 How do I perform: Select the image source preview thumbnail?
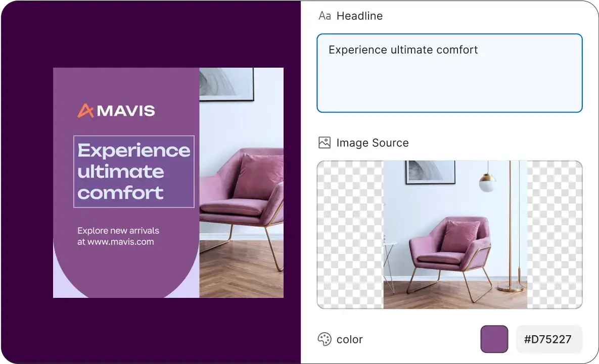449,234
